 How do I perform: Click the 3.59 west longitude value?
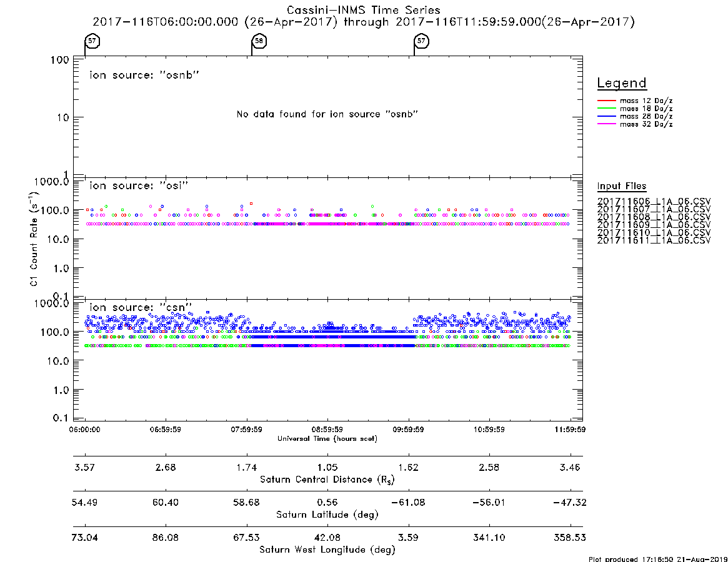[x=408, y=538]
